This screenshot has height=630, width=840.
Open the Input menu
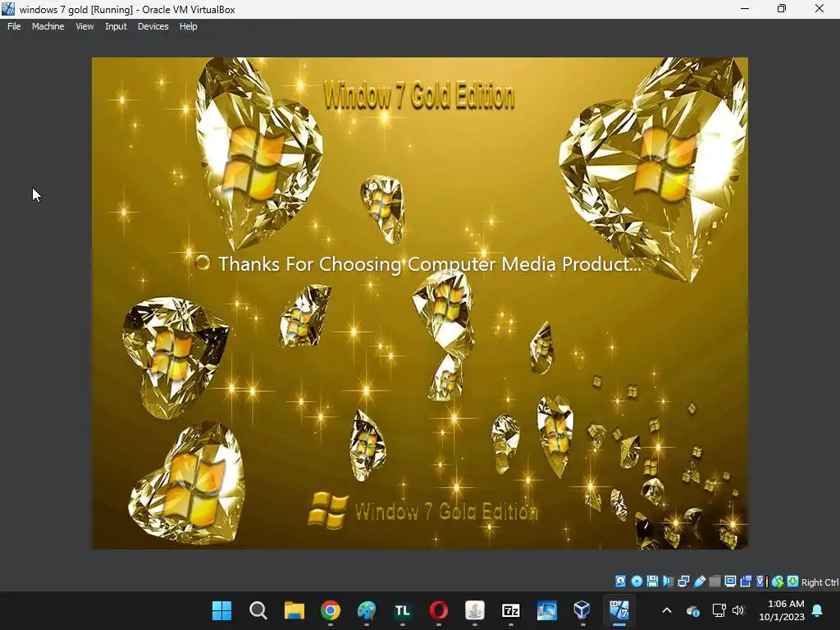(116, 26)
